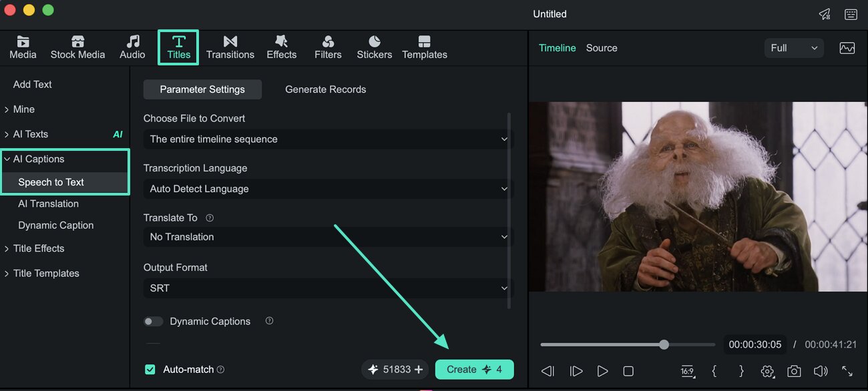
Task: Open preview player settings gear
Action: pyautogui.click(x=767, y=371)
